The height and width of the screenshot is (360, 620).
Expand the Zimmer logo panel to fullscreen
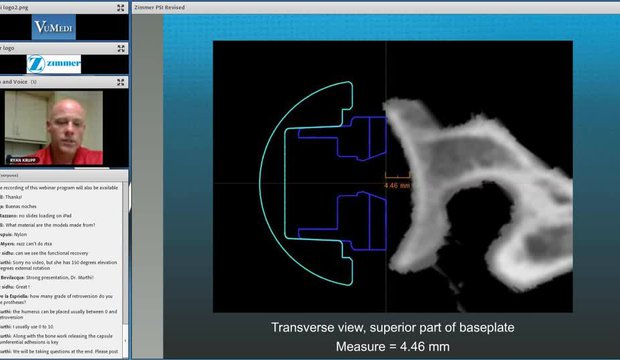point(121,48)
